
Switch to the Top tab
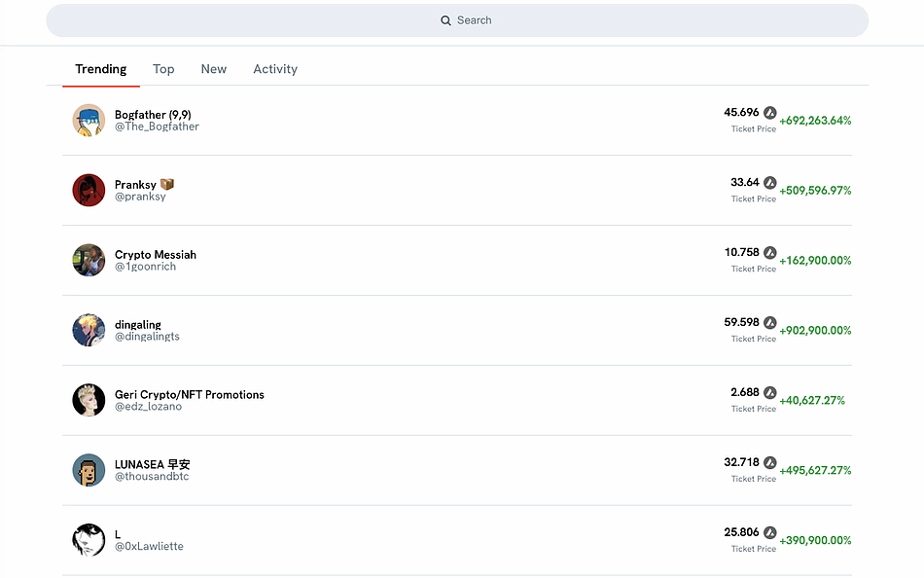163,69
